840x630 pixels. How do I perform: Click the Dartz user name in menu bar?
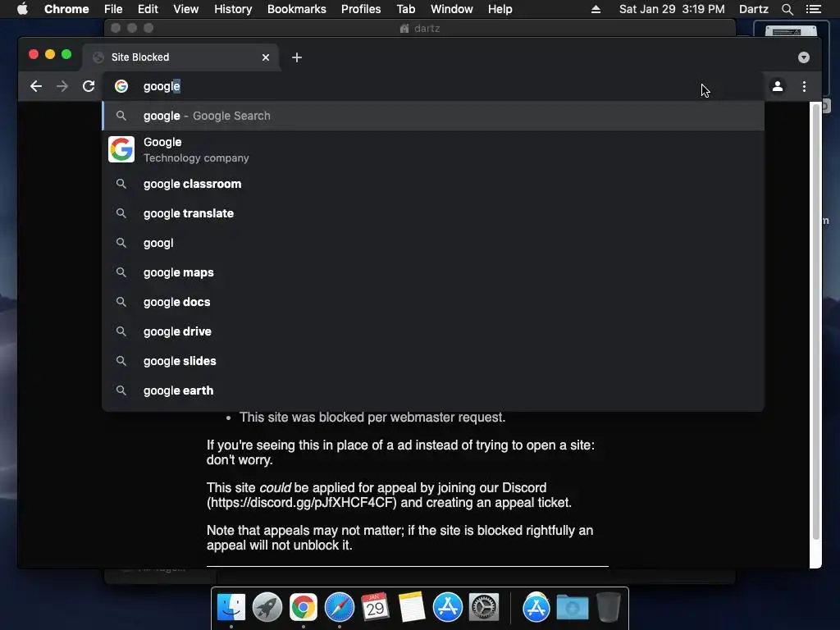754,9
